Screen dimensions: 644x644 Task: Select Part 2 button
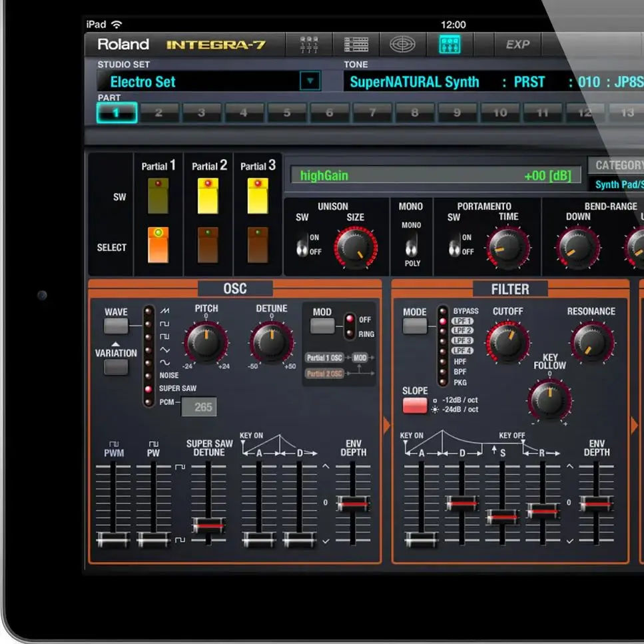159,113
